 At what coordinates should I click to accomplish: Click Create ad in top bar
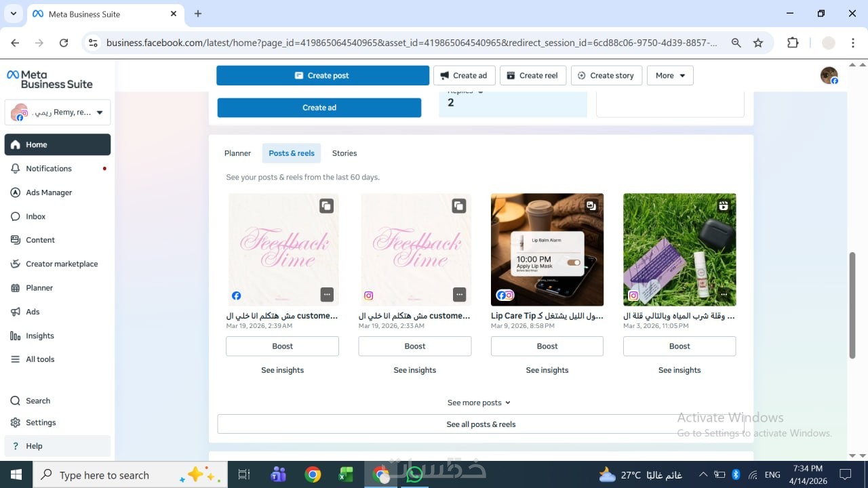(x=465, y=75)
